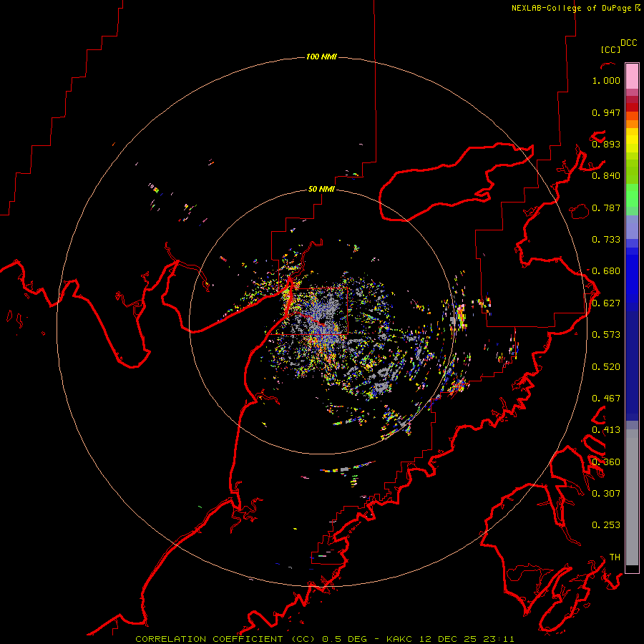Click the DCC label above the legend
The width and height of the screenshot is (644, 644).
629,43
